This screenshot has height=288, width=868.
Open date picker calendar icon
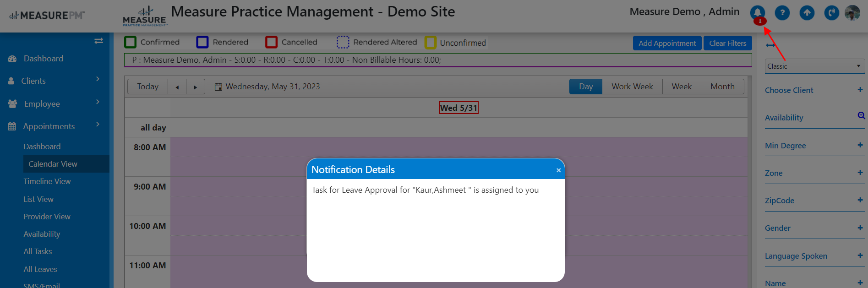point(218,87)
